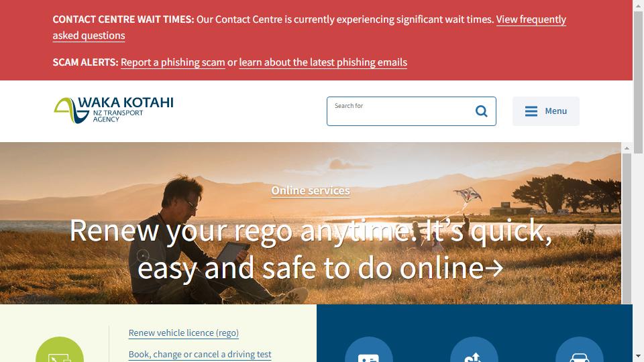644x362 pixels.
Task: Open 'Book, change or cancel a driving test'
Action: pos(200,354)
